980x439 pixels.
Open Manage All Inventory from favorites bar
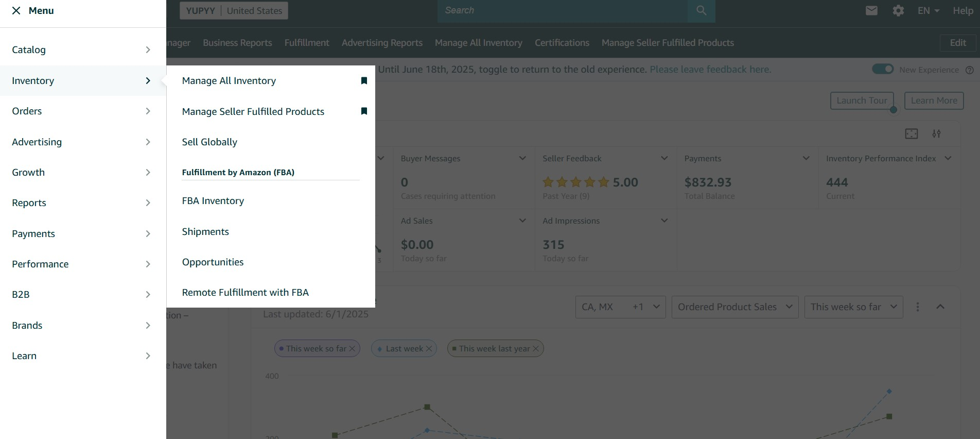478,43
